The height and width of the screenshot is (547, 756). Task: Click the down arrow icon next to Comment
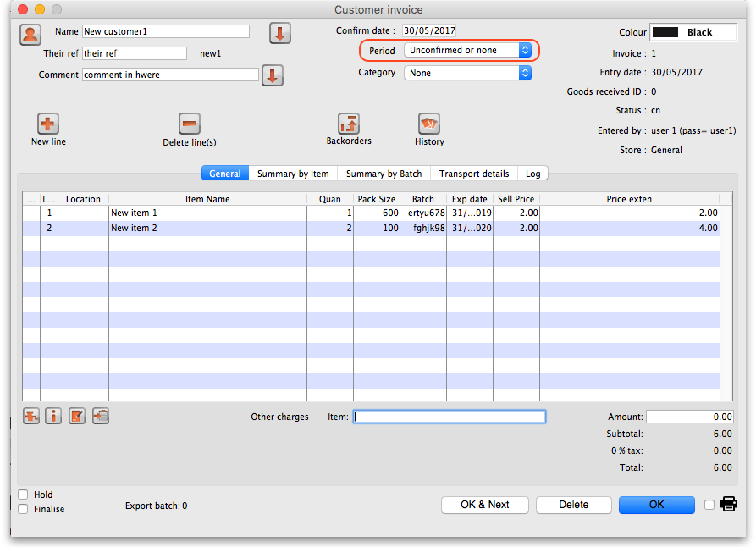(272, 75)
